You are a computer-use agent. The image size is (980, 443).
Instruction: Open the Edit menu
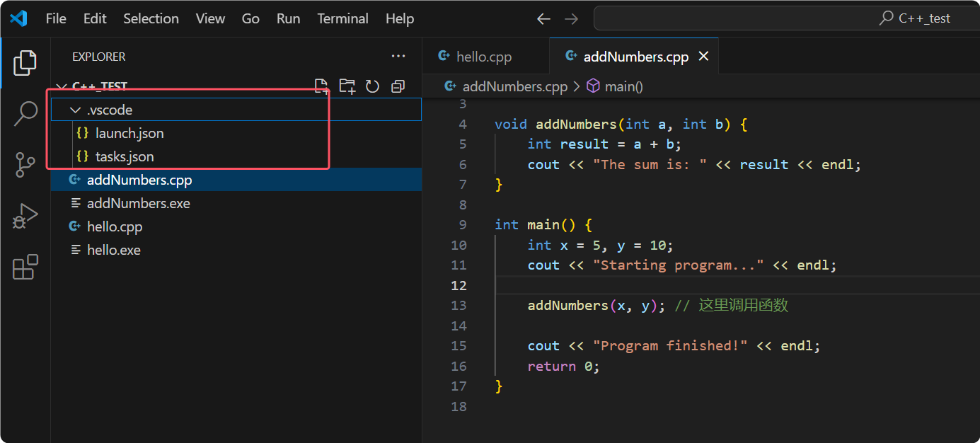[95, 18]
